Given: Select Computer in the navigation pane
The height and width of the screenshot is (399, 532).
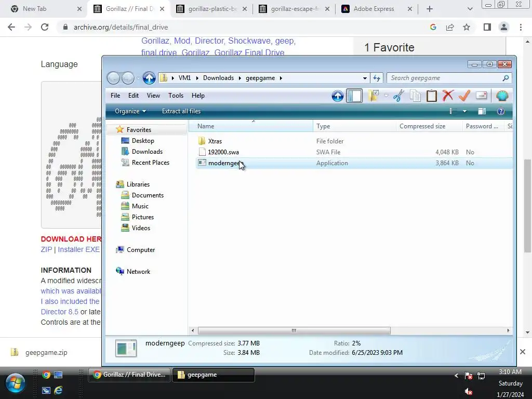Looking at the screenshot, I should pos(140,250).
